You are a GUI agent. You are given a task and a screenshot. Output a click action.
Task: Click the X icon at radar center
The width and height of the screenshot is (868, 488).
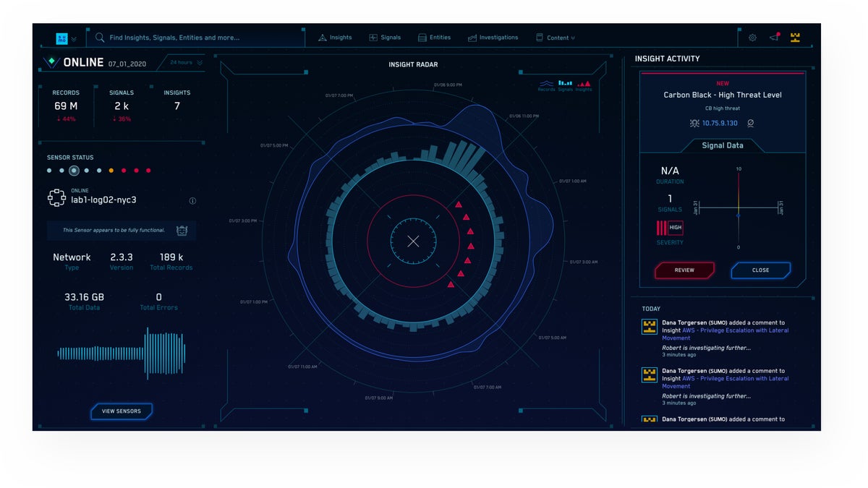coord(413,241)
